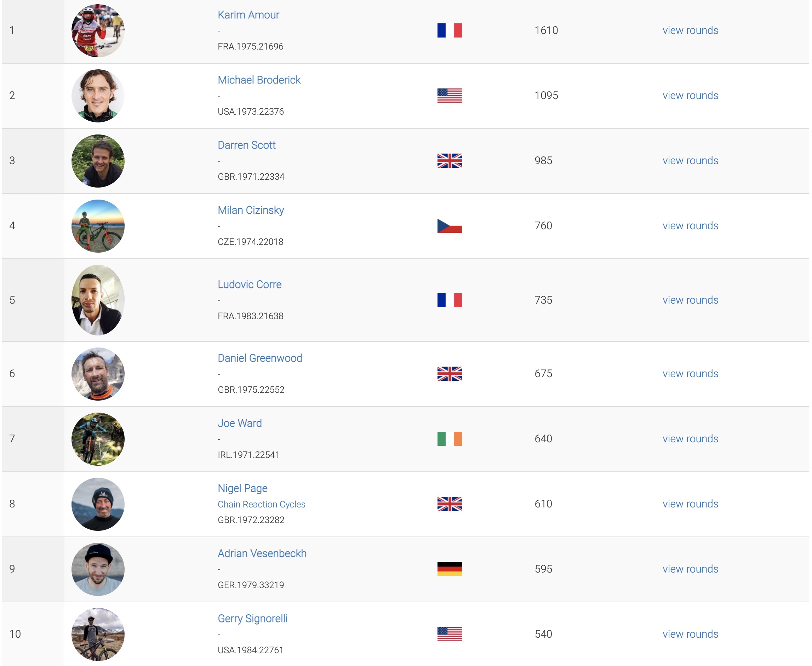Open Karim Amour's rider profile link
This screenshot has width=812, height=666.
248,15
